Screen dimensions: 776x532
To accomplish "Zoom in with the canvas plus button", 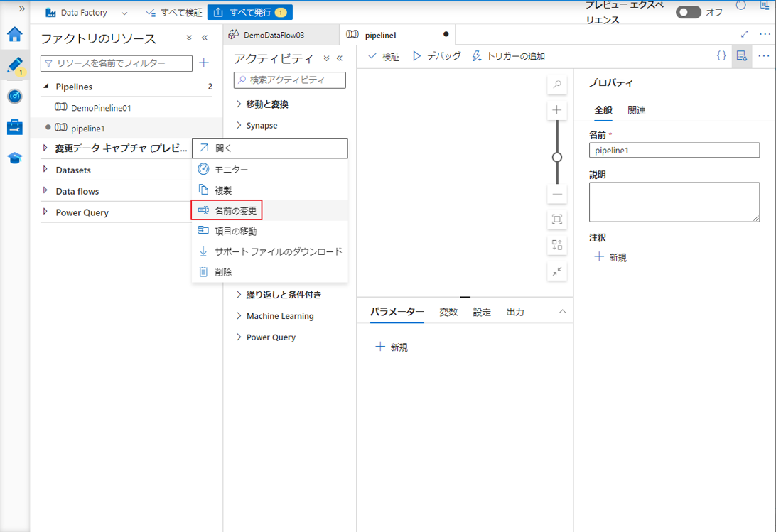I will tap(557, 110).
